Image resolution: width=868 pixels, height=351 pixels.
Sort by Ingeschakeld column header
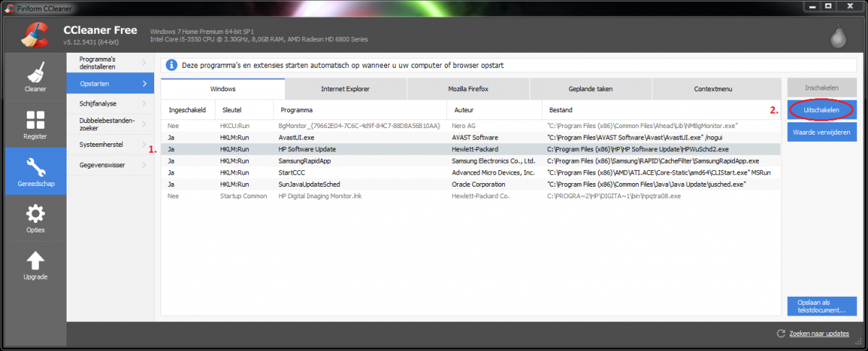187,110
